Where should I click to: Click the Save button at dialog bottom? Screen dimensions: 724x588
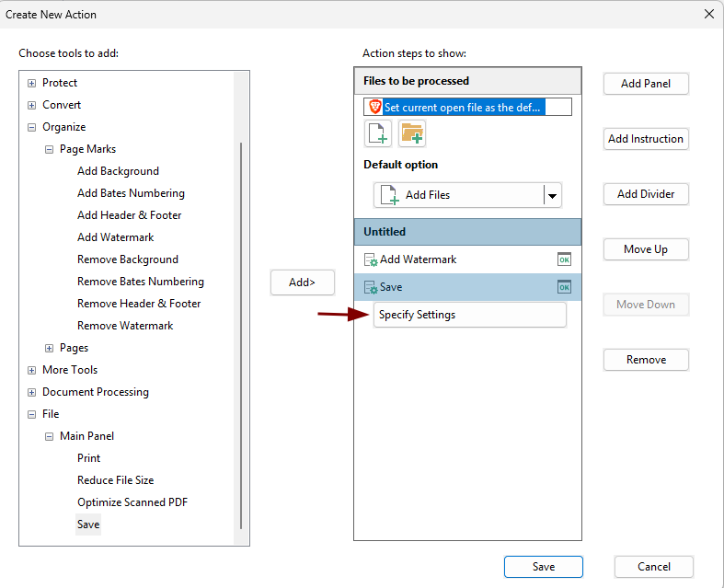coord(544,567)
